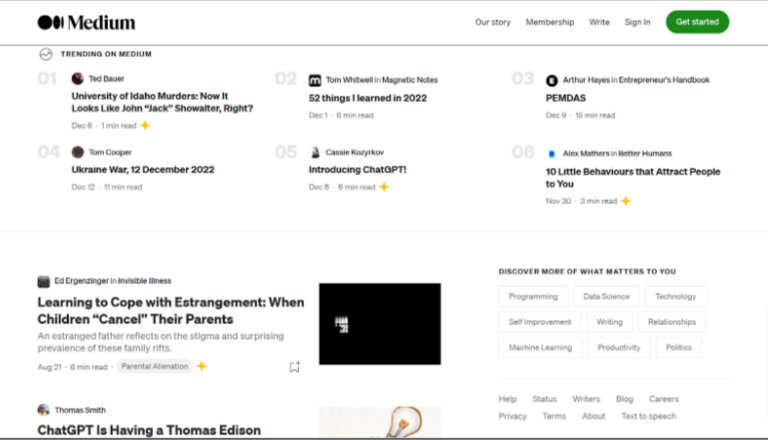Open the black estrangement article thumbnail
768x440 pixels.
[x=380, y=324]
